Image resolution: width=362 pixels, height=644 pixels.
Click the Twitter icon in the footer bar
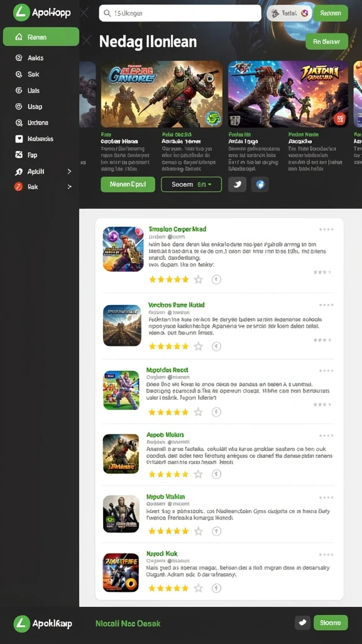pyautogui.click(x=302, y=623)
